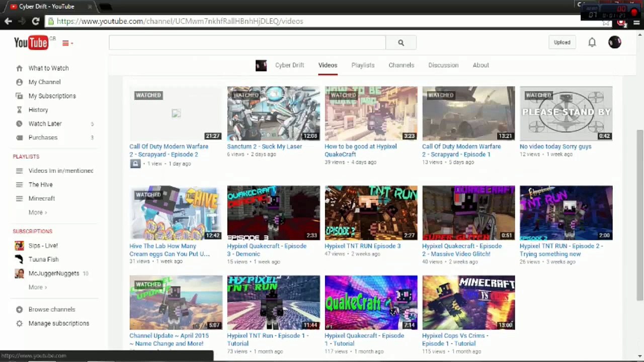The image size is (644, 362).
Task: Open Quakecraft Super Glitch thumbnail
Action: coord(468,213)
